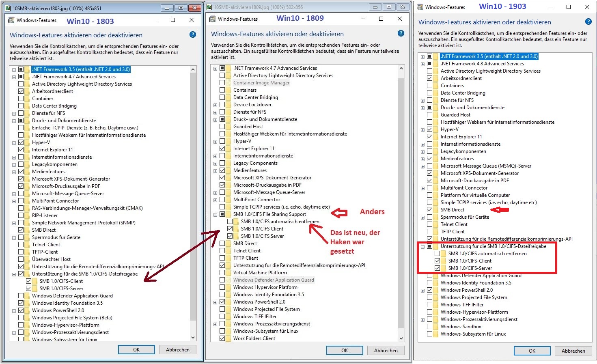Viewport: 597px width, 364px height.
Task: Select "Internet Explorer 11" in the 1903 window
Action: (x=461, y=137)
